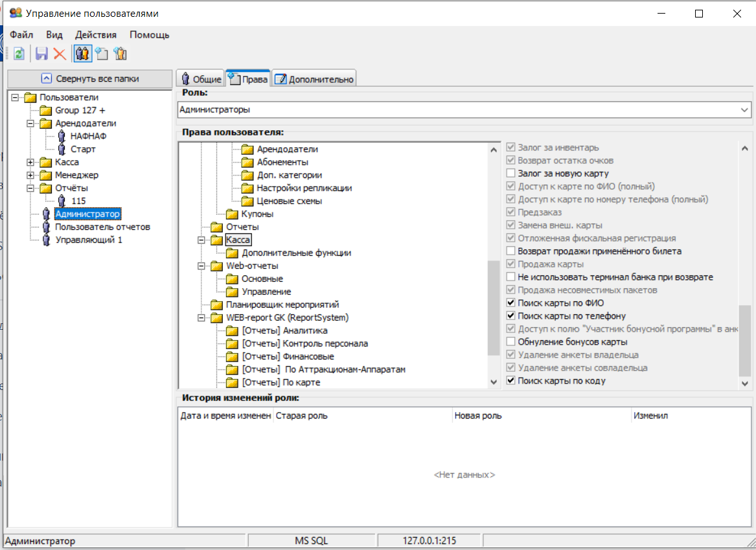Screen dimensions: 756x550
Task: Click the Refresh toolbar icon
Action: click(x=19, y=54)
